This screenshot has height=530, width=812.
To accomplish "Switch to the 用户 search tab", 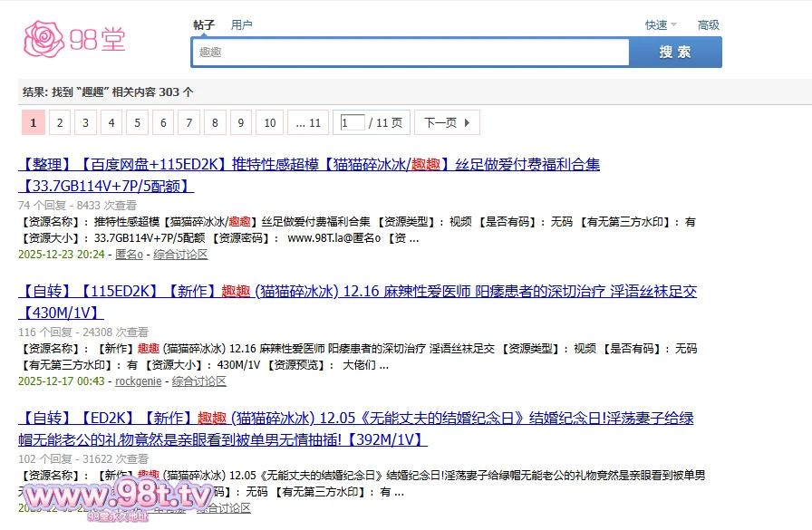I will click(242, 25).
